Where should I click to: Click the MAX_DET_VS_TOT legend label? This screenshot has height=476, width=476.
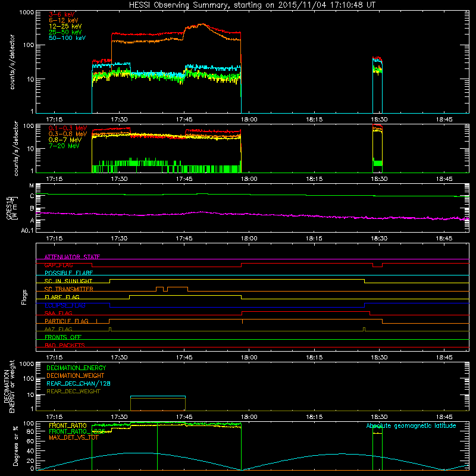click(74, 437)
